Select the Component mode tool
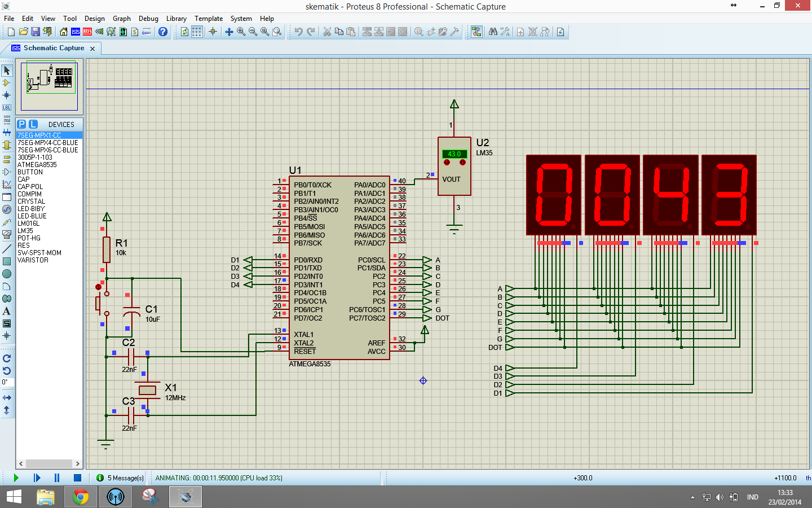This screenshot has height=508, width=812. (x=7, y=83)
